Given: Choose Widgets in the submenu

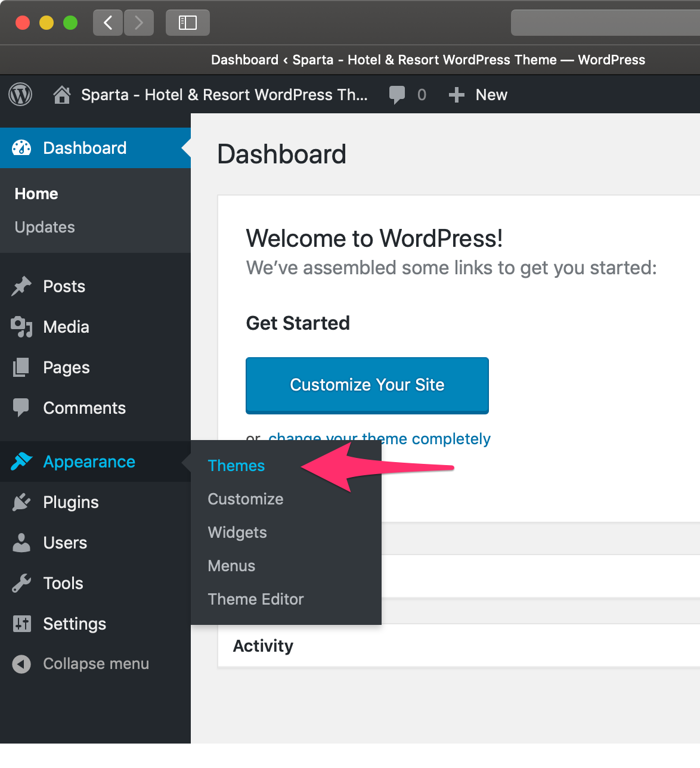Looking at the screenshot, I should click(x=237, y=532).
